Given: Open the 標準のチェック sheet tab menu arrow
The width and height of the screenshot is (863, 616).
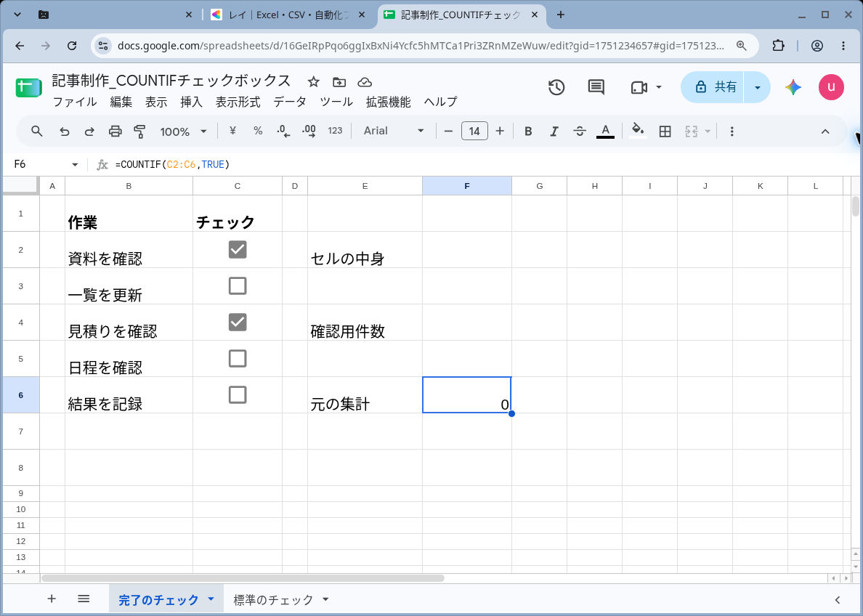Looking at the screenshot, I should click(x=325, y=599).
